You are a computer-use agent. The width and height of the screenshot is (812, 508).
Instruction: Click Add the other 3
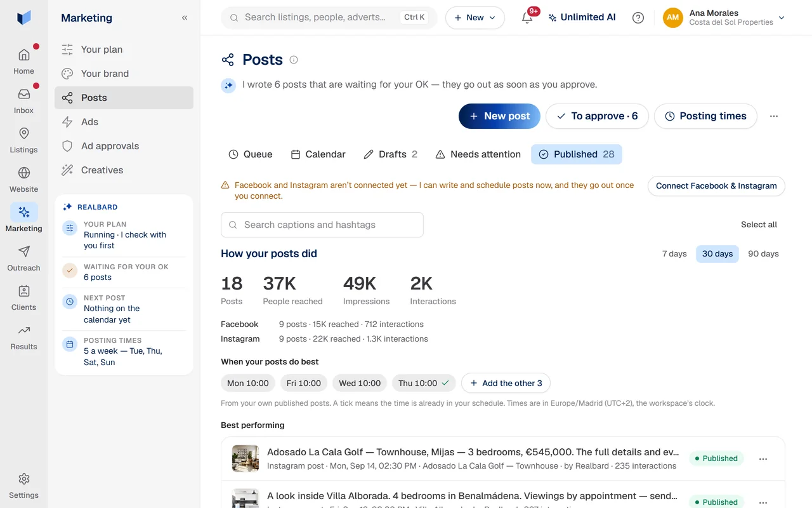506,384
